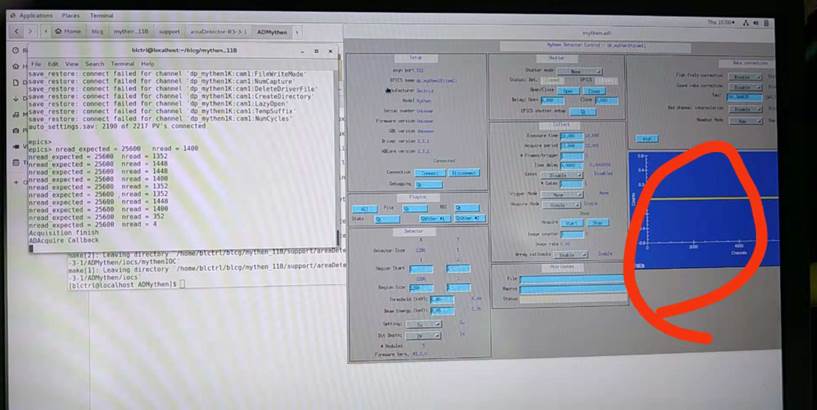
Task: Open the Home breadcrumb in file manager
Action: pyautogui.click(x=69, y=31)
